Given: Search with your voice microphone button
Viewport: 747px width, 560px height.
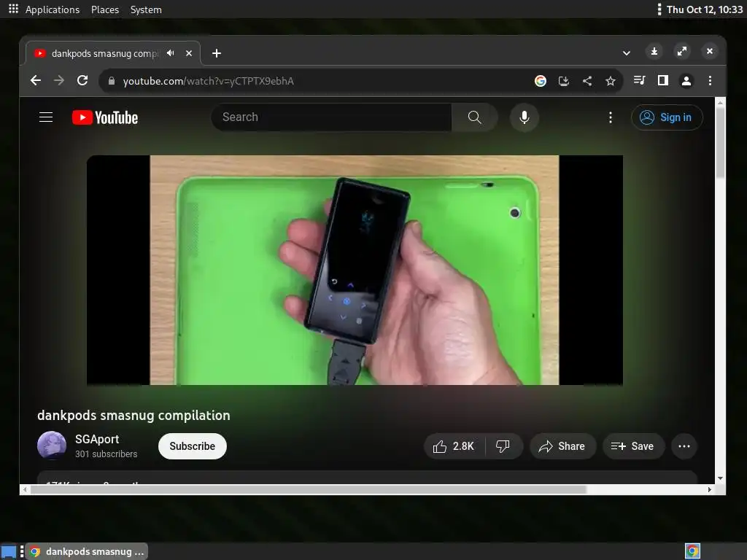Looking at the screenshot, I should (x=524, y=117).
